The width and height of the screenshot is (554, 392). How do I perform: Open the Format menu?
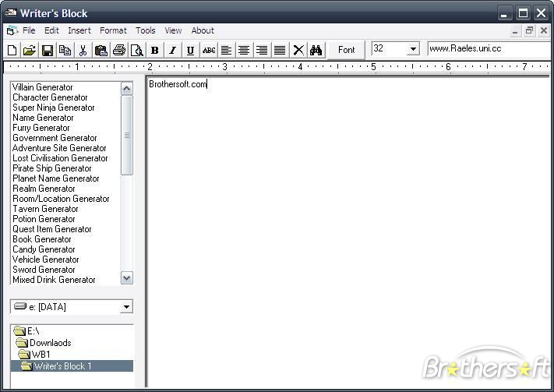113,30
